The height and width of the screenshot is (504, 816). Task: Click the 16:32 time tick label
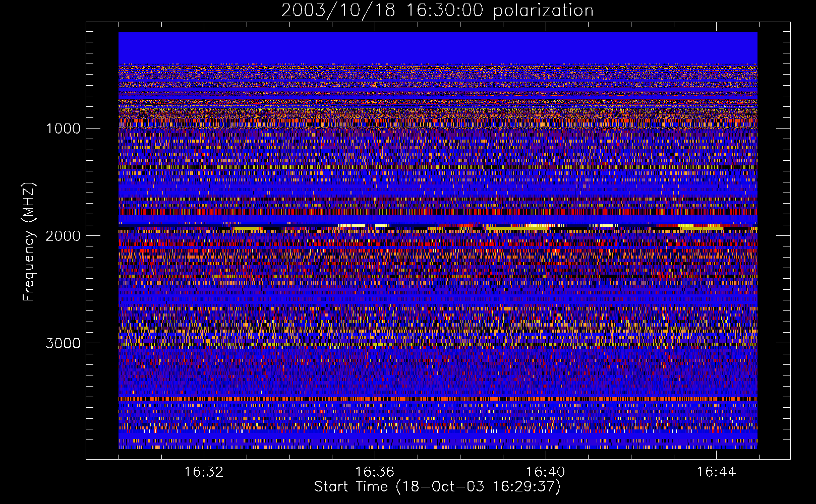[x=204, y=472]
